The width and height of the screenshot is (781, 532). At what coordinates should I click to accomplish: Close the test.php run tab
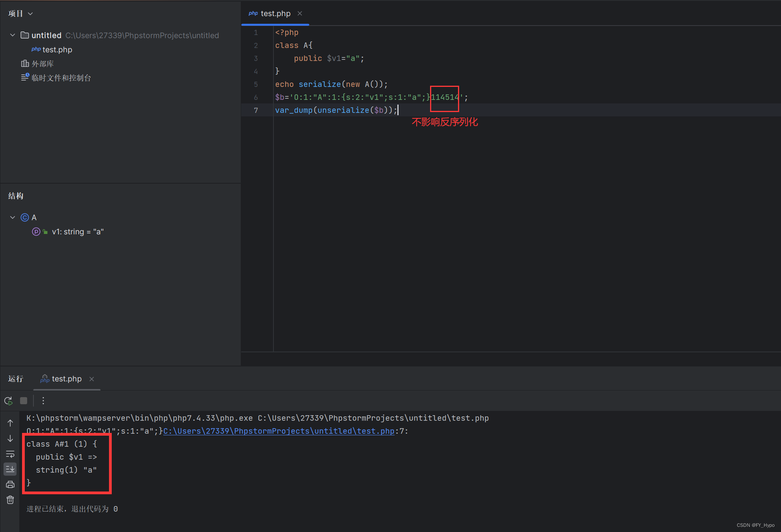(x=92, y=379)
